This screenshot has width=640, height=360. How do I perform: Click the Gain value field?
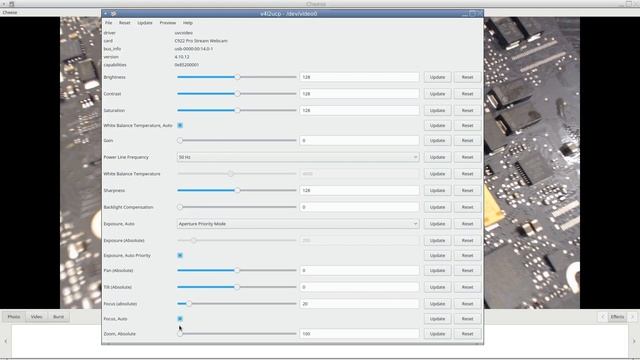tap(359, 140)
